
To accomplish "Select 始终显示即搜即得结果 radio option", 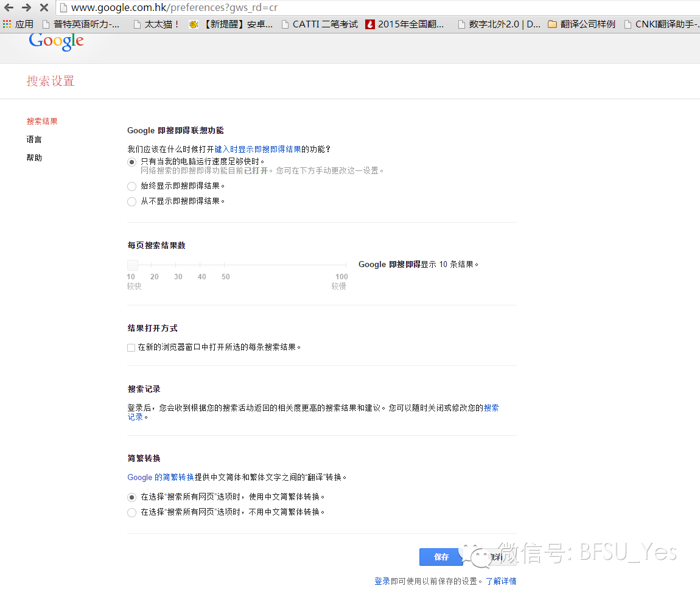I will pyautogui.click(x=131, y=187).
